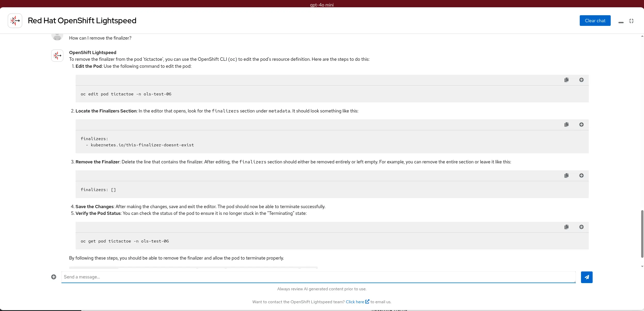Copy the oc edit pod command
The width and height of the screenshot is (644, 311).
[x=566, y=80]
